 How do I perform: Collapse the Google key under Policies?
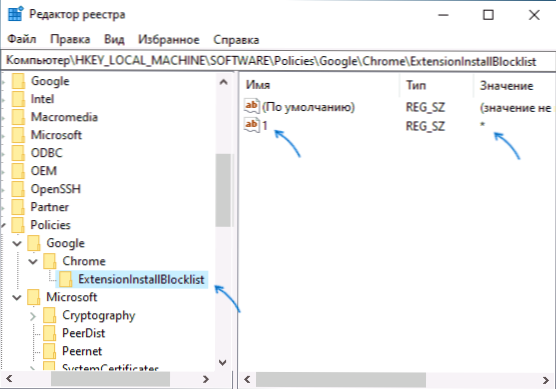point(17,243)
